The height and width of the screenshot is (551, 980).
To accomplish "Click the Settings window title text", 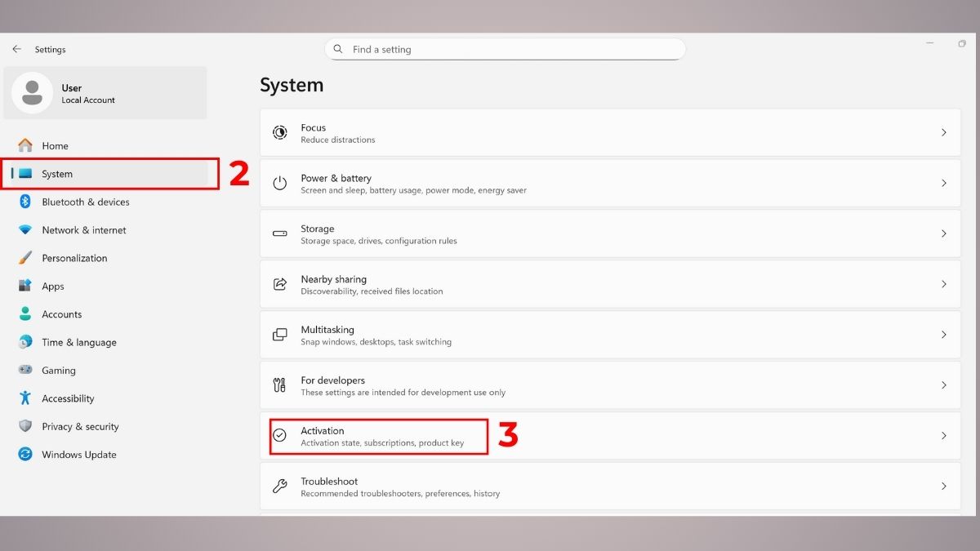I will click(50, 50).
